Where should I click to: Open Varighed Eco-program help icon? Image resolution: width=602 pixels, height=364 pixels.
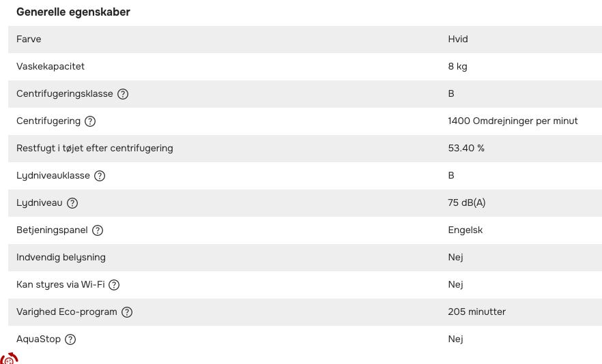(127, 312)
